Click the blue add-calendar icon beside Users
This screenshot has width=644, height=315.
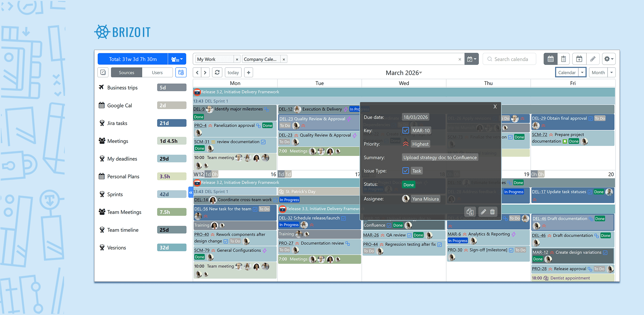click(x=181, y=72)
